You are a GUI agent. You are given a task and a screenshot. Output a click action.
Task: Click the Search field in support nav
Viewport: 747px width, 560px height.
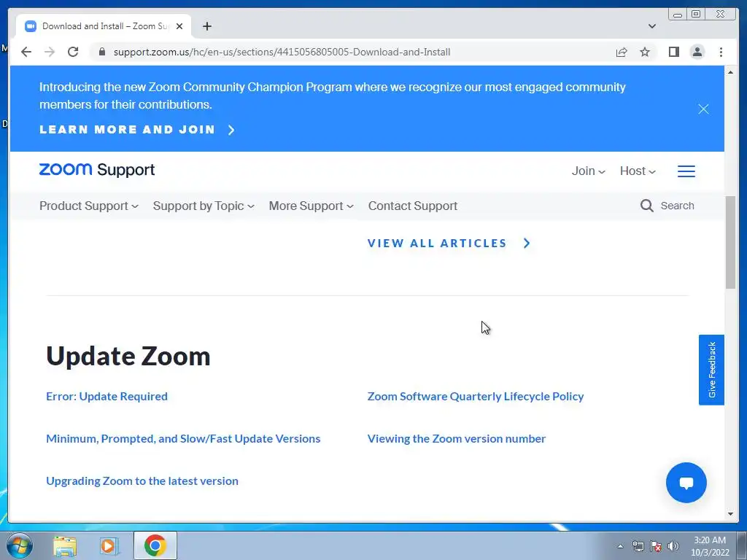[x=677, y=206]
